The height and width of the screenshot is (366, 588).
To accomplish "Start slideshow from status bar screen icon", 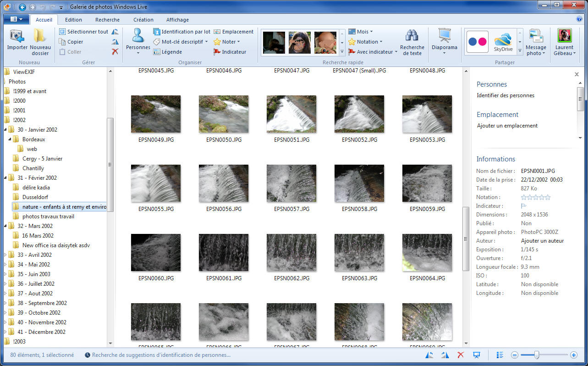I will [477, 355].
